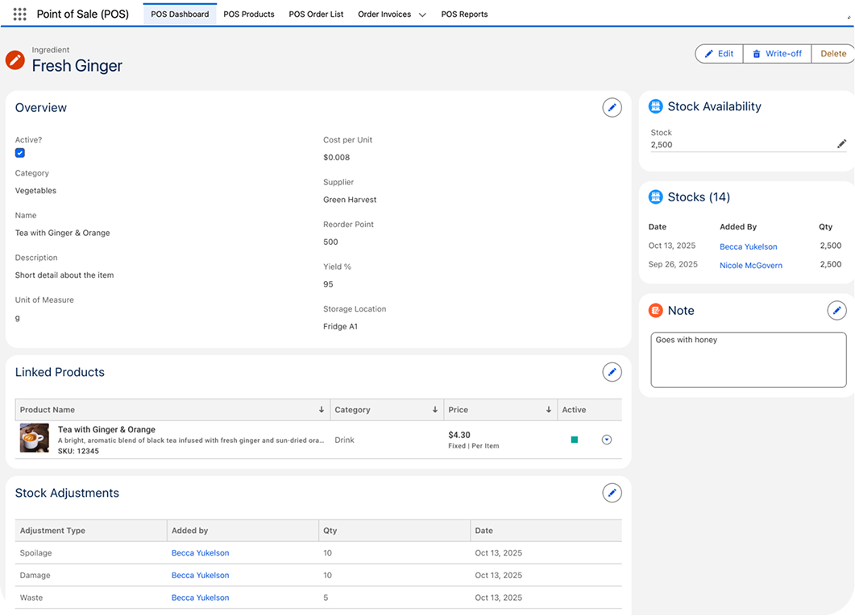Click the Stock Availability panel header icon
The image size is (855, 616).
655,105
